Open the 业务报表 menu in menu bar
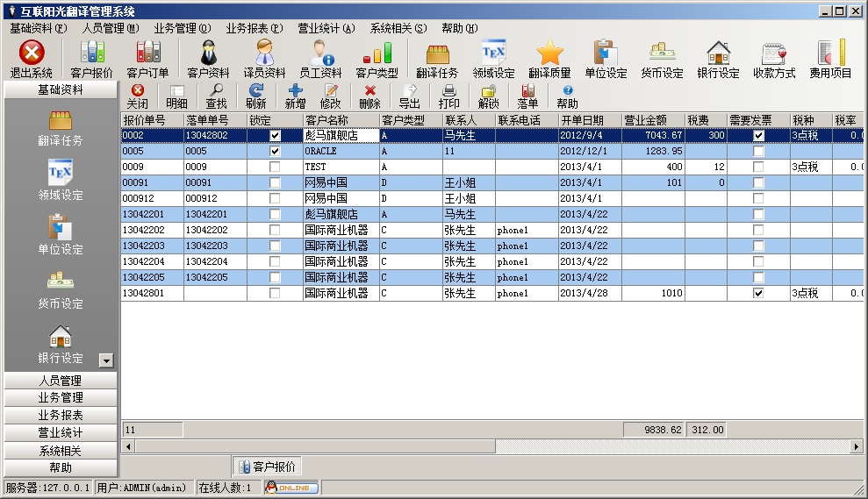 (x=254, y=28)
